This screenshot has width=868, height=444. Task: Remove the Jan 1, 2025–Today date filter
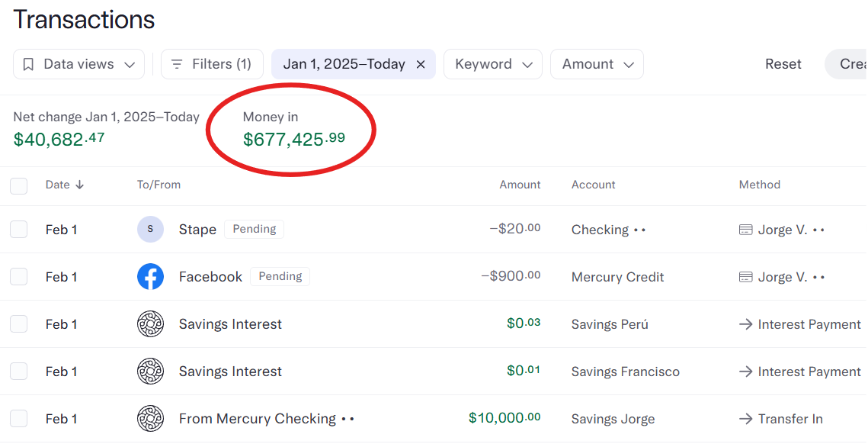421,65
